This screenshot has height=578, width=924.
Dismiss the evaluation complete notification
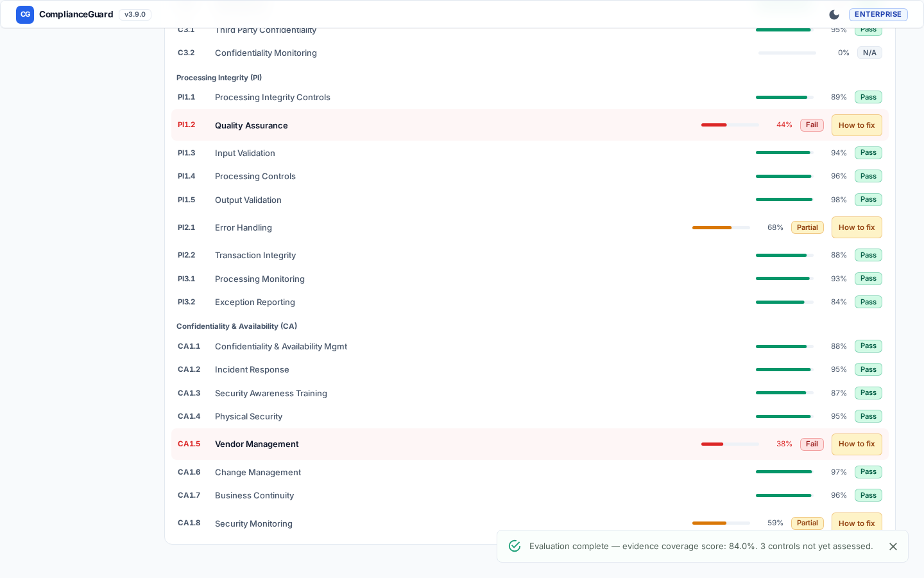[x=893, y=547]
